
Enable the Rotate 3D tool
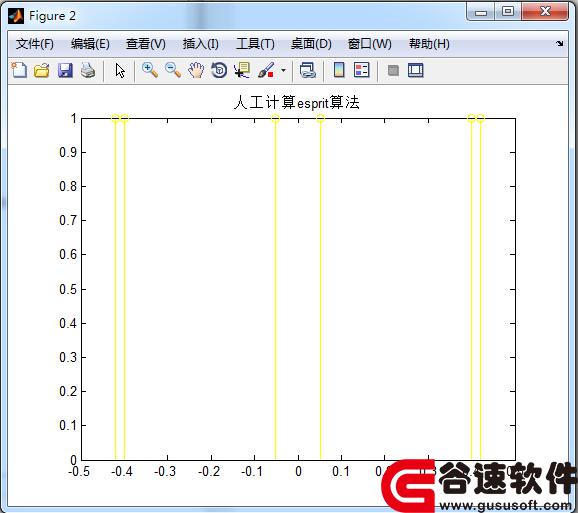click(219, 70)
